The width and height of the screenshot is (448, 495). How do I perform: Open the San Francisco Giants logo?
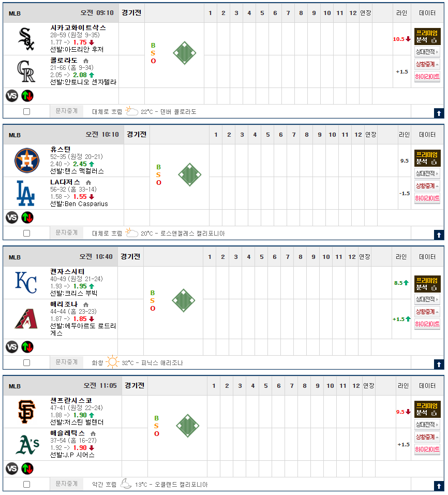coord(26,411)
